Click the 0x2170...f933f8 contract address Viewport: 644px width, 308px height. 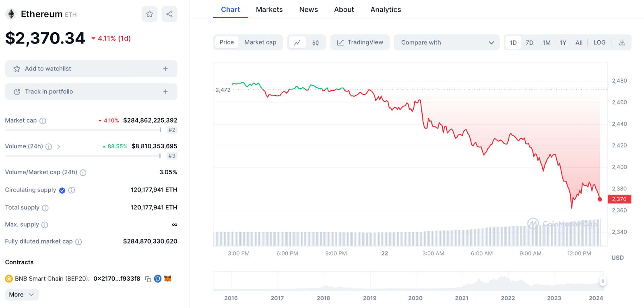click(x=117, y=279)
